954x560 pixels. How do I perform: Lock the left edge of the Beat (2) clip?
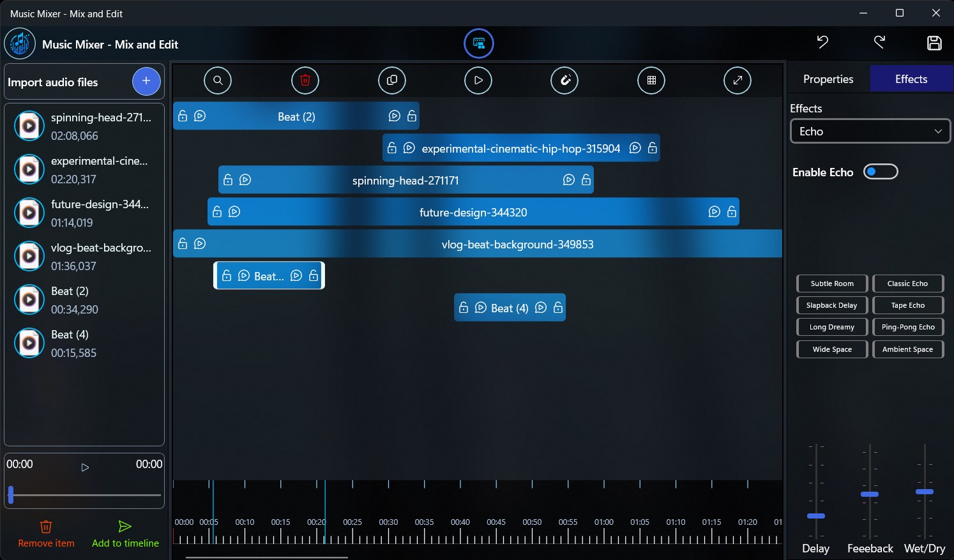point(183,116)
